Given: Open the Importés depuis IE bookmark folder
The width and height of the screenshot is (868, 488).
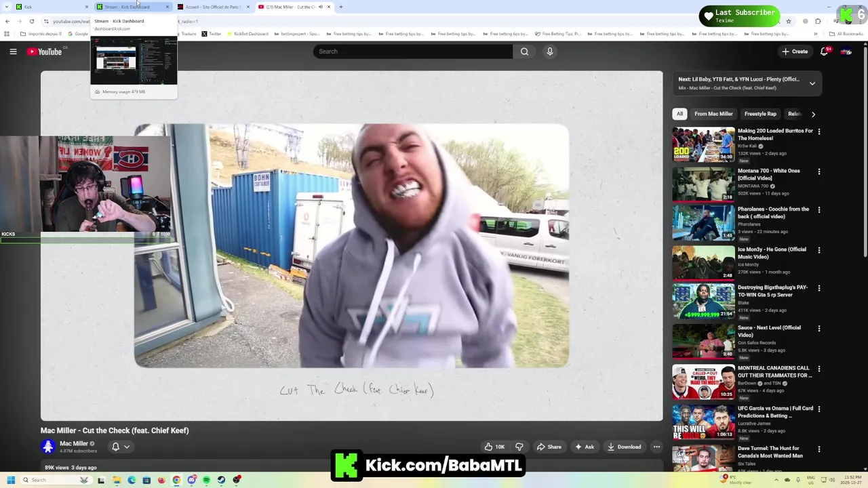Looking at the screenshot, I should pyautogui.click(x=41, y=34).
